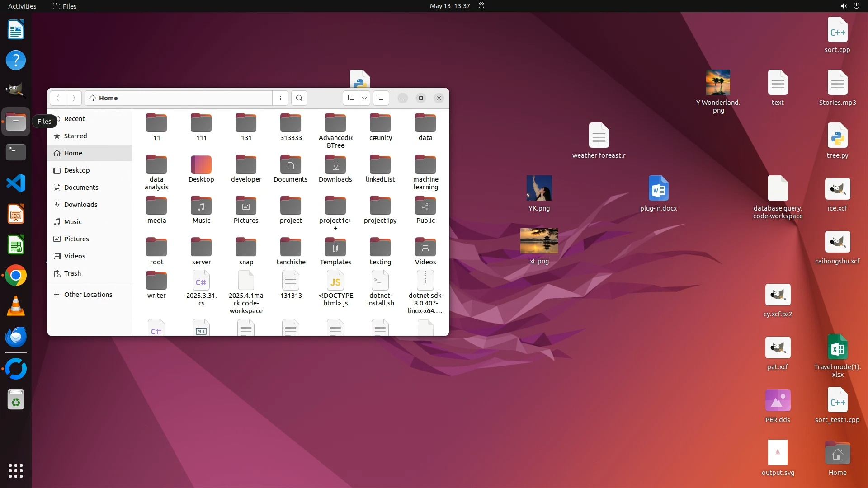Toggle list view in Files toolbar
Viewport: 868px width, 488px height.
point(351,98)
